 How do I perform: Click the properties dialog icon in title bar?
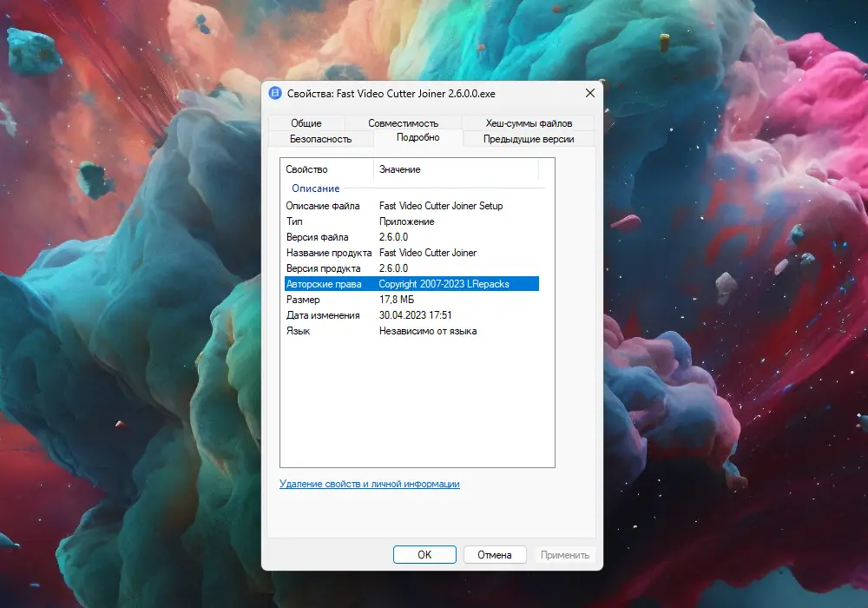[275, 93]
